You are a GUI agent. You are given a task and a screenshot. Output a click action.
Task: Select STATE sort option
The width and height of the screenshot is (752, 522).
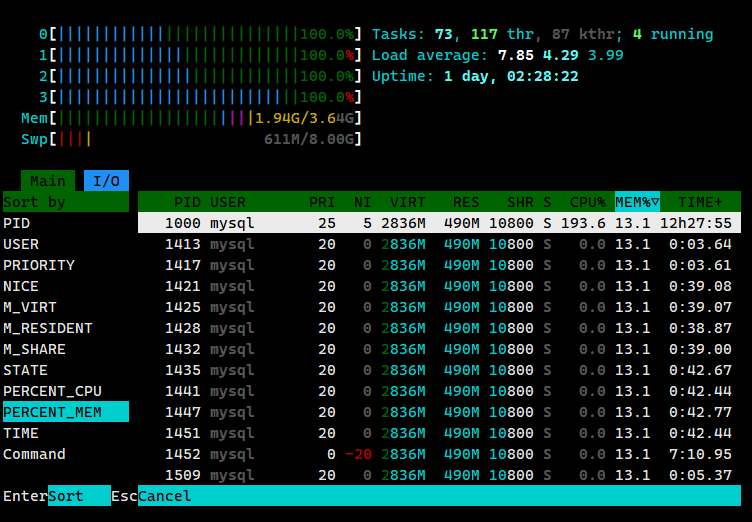[x=26, y=370]
